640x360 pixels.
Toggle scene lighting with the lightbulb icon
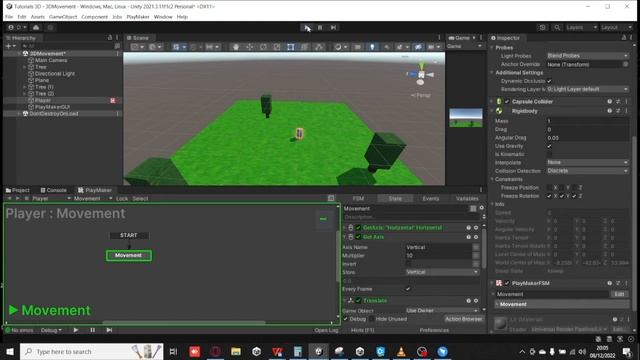372,47
